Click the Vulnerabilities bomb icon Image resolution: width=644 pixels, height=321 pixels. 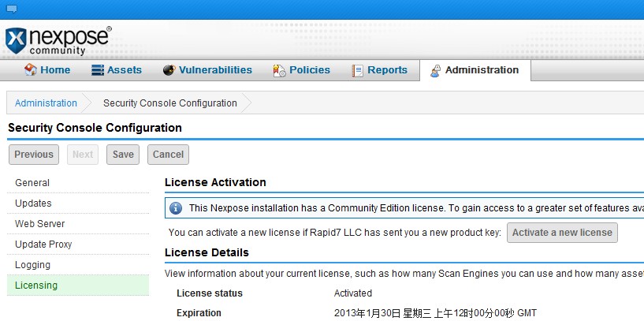[x=169, y=70]
